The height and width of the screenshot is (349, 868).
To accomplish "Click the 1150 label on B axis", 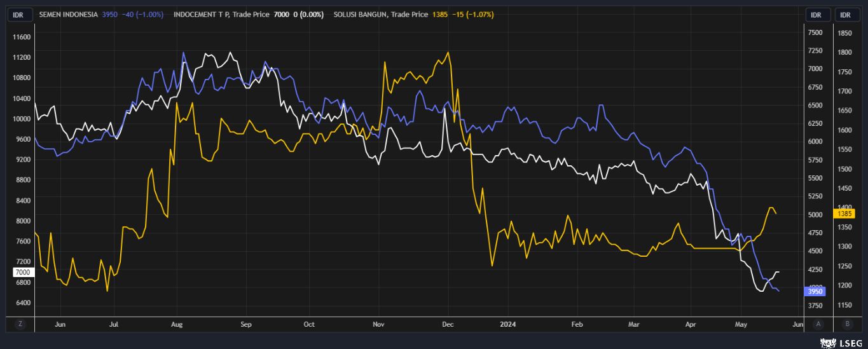I will pos(844,305).
